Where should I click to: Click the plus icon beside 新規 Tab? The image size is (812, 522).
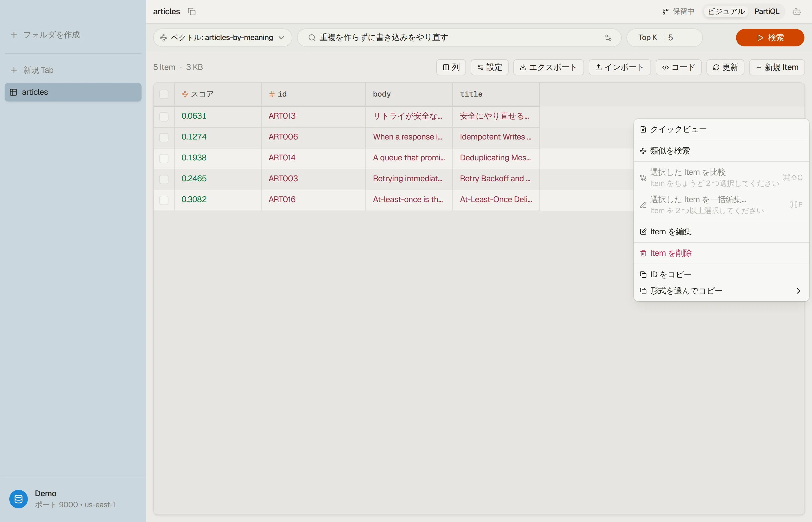point(14,70)
